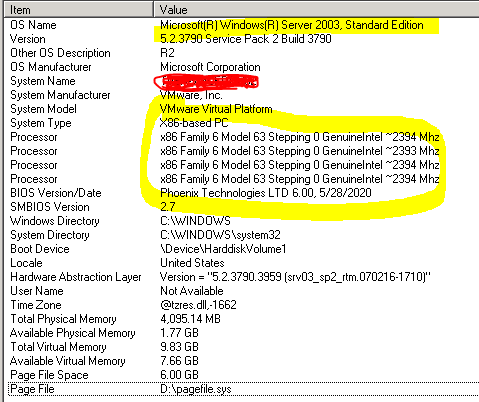Select the System Directory row label
This screenshot has height=402, width=479.
pyautogui.click(x=50, y=235)
